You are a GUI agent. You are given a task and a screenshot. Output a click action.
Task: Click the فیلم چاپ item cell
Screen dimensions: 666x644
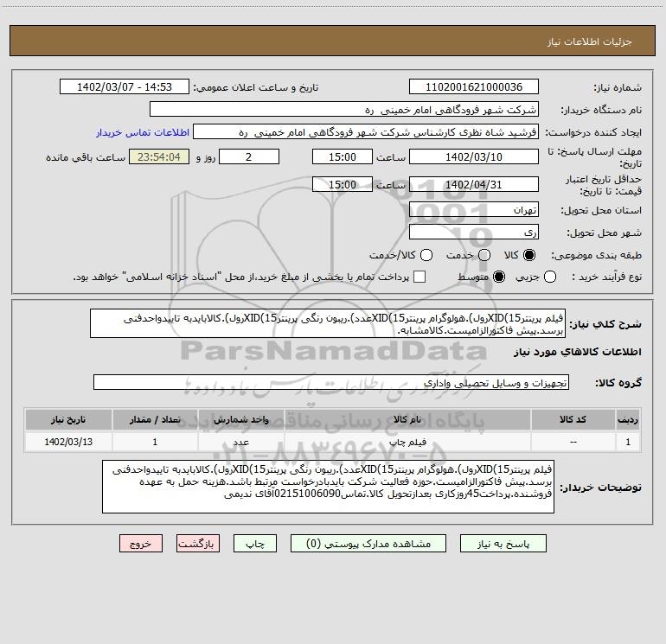click(407, 442)
